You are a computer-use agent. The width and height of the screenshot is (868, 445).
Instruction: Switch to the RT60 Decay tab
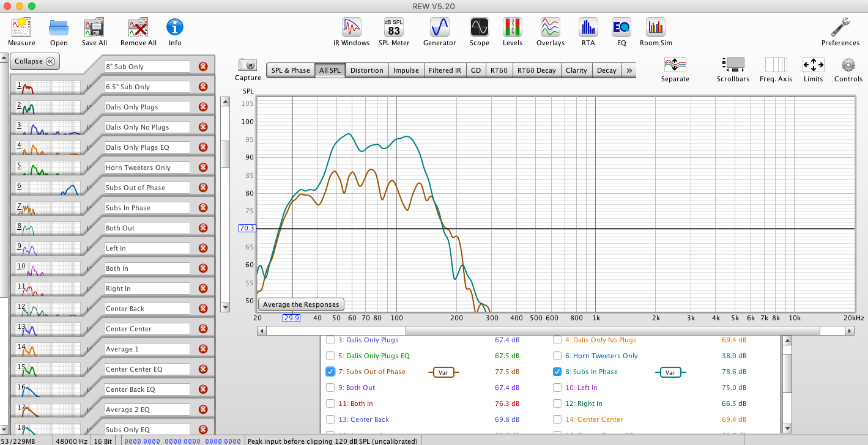536,70
